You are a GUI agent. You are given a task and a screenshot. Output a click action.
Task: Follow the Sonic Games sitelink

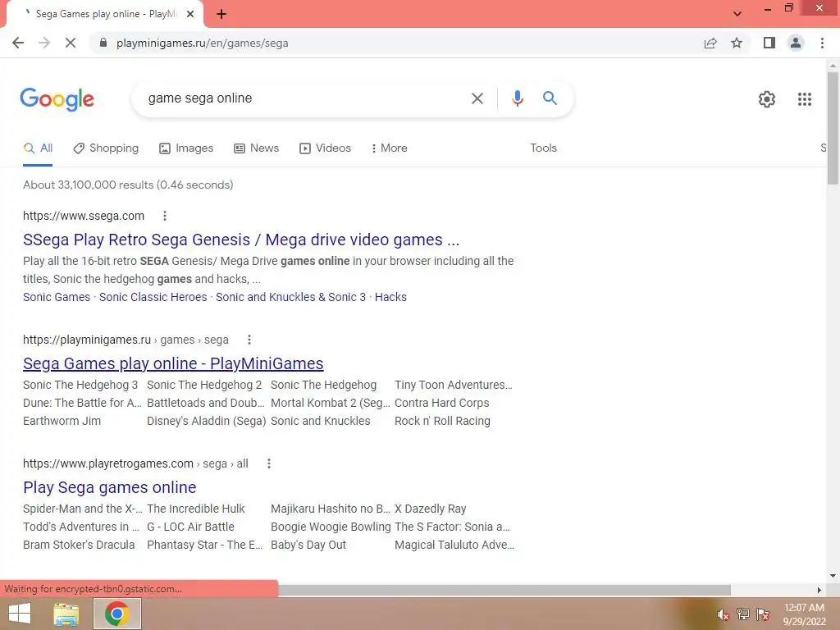tap(57, 297)
